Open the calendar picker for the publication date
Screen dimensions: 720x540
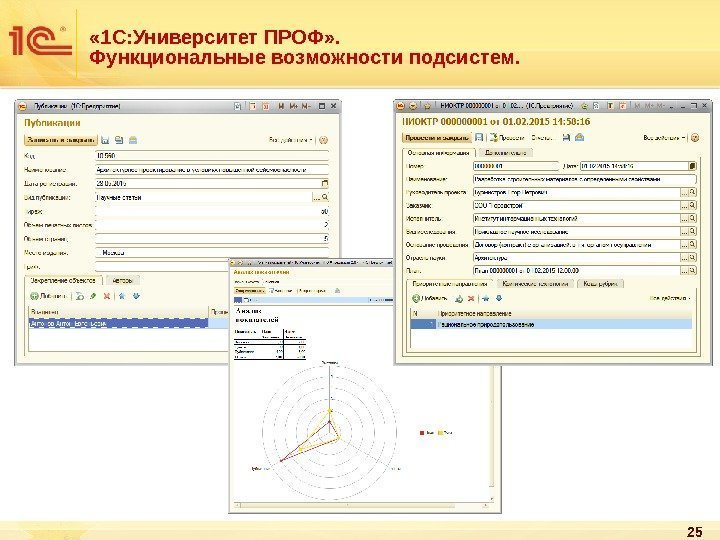(325, 183)
